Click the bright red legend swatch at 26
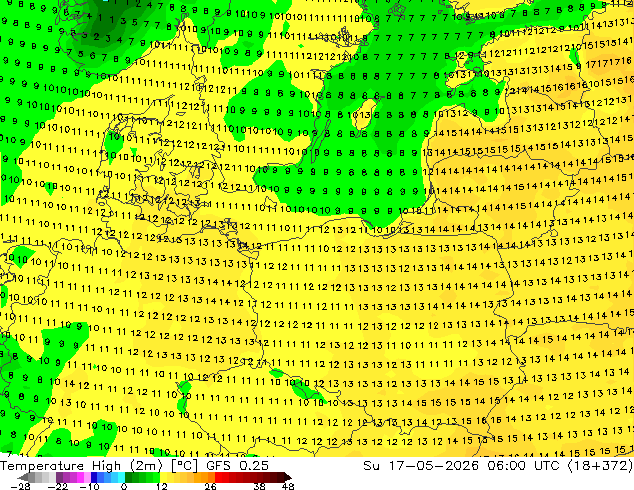 pyautogui.click(x=218, y=477)
